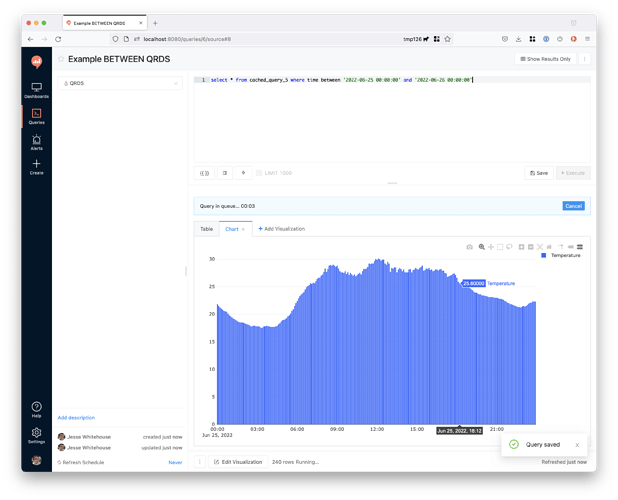Select the chart Pan tool
This screenshot has height=500, width=618.
pyautogui.click(x=491, y=247)
